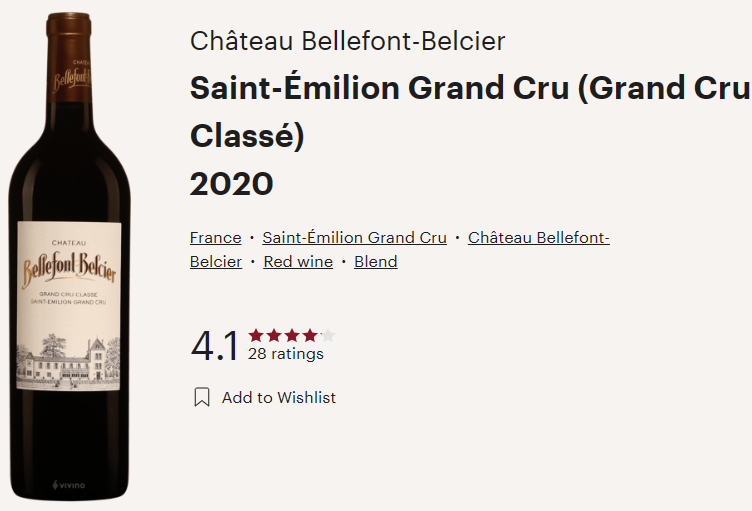Click the second red rating star
752x511 pixels.
pos(274,335)
